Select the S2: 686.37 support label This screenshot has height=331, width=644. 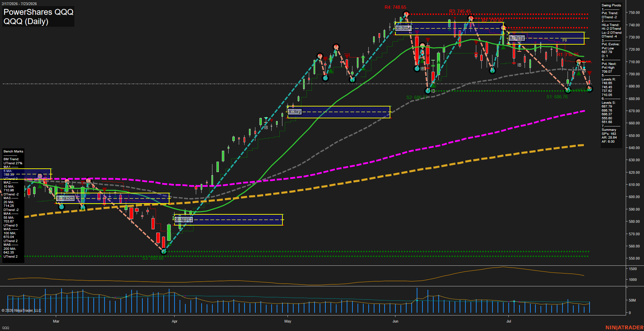(x=417, y=97)
